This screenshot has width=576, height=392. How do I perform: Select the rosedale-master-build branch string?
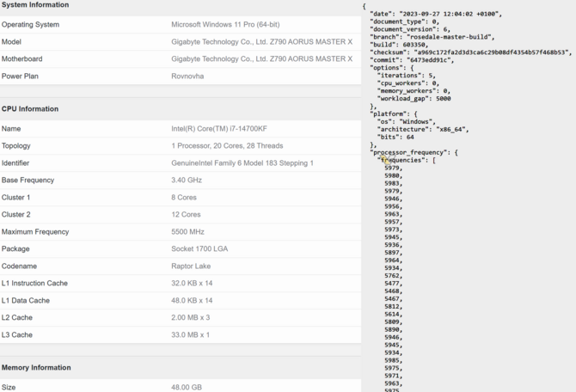(449, 37)
